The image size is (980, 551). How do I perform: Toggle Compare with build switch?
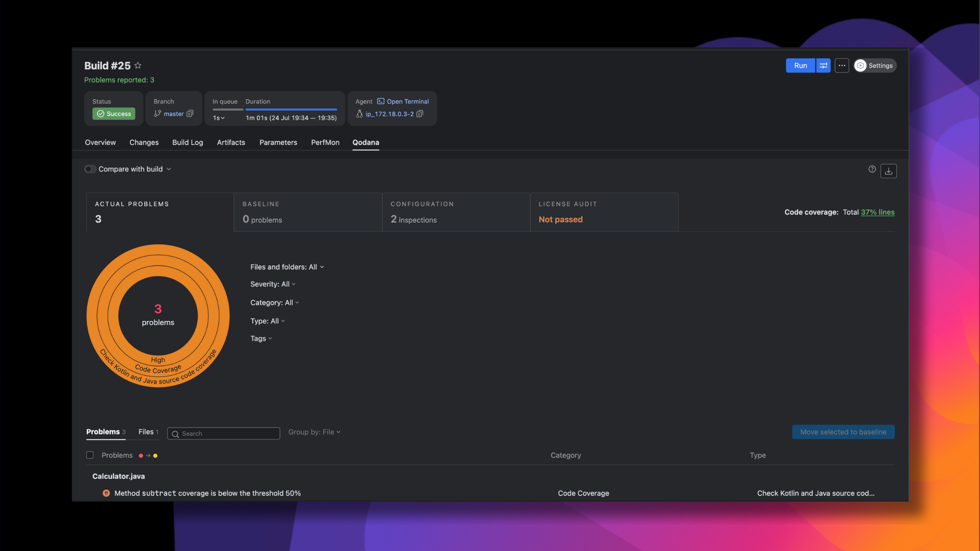click(x=90, y=169)
